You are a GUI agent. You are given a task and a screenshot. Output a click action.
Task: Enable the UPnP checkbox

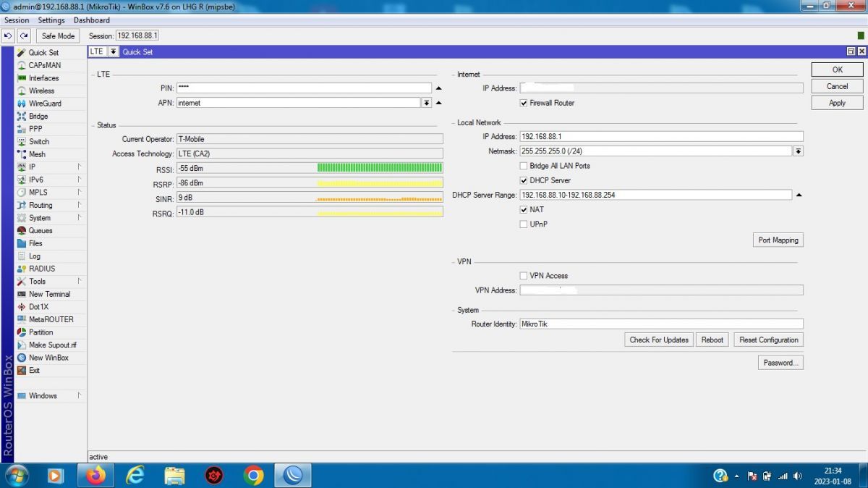pyautogui.click(x=524, y=224)
